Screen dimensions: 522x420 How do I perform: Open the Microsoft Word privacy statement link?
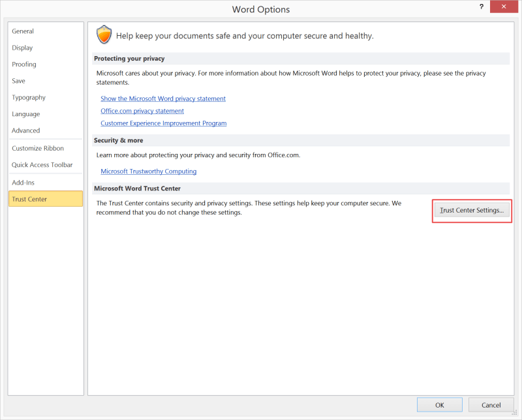tap(163, 99)
